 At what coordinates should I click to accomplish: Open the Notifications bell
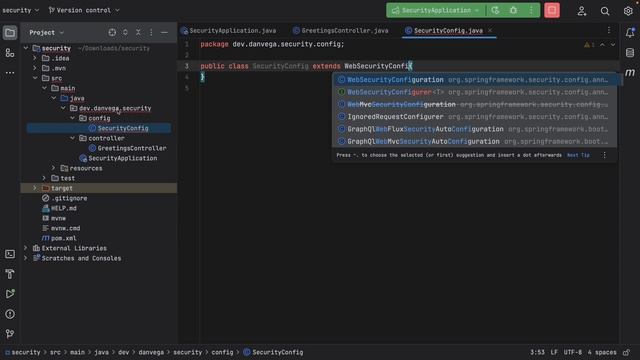[x=630, y=33]
